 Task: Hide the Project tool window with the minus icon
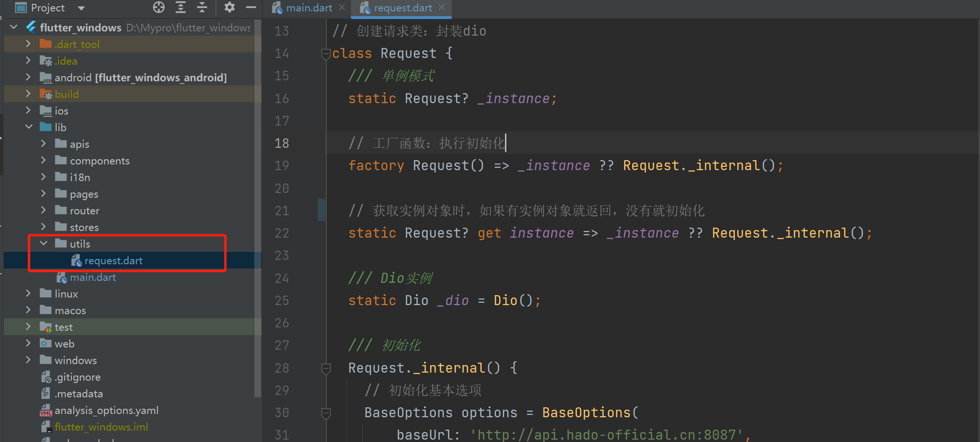(x=251, y=8)
